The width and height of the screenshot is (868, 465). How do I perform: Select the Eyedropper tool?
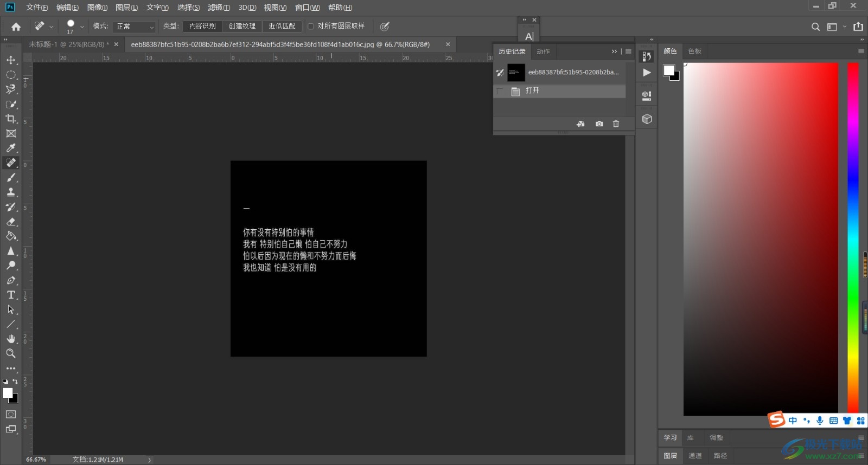click(11, 148)
